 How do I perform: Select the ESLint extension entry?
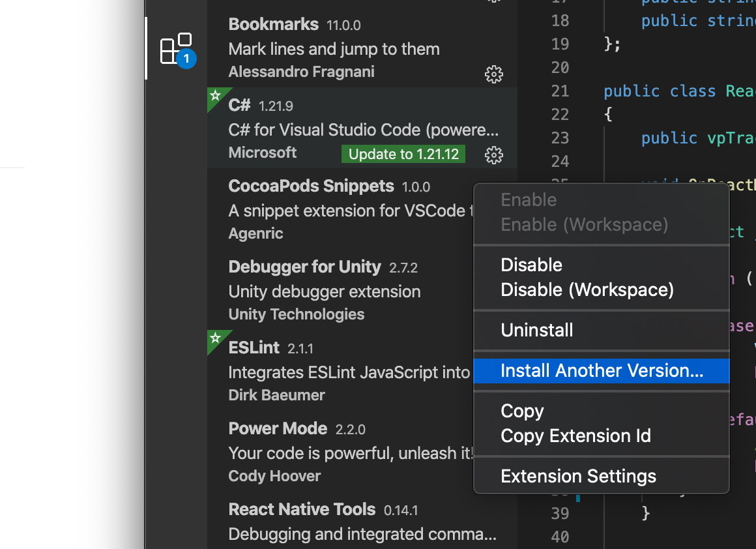click(340, 370)
